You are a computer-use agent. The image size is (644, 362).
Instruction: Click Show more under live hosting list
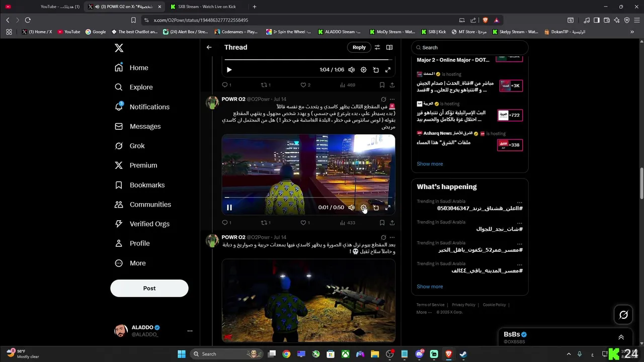pyautogui.click(x=430, y=164)
